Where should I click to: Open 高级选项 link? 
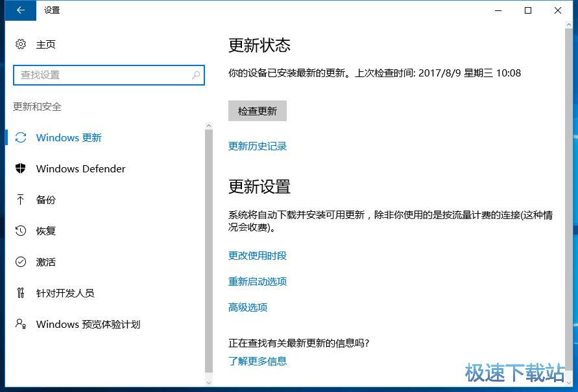(x=248, y=307)
